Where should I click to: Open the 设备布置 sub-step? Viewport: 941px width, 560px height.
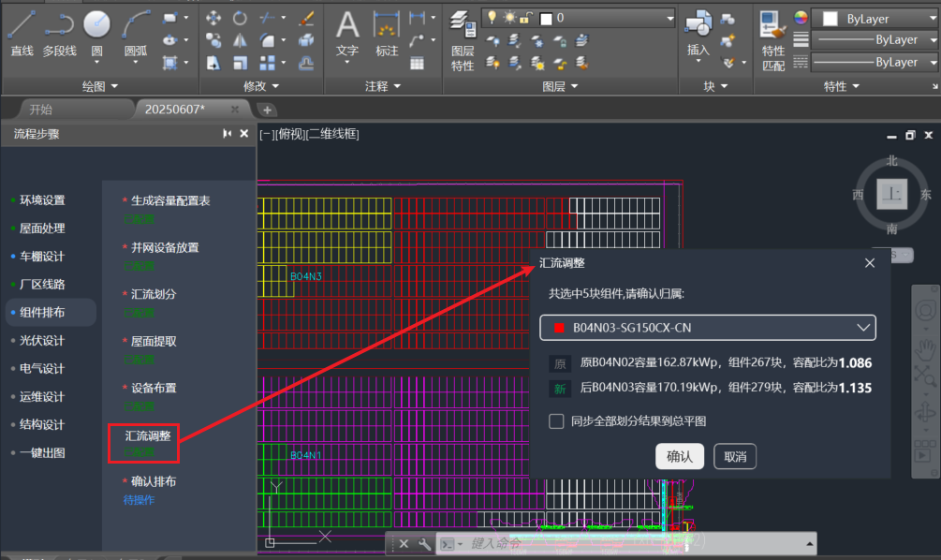coord(154,388)
